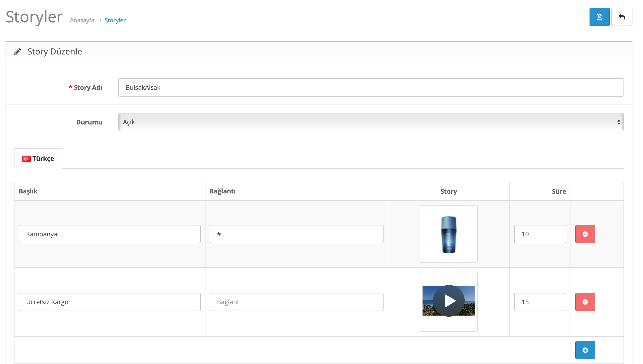Delete the Ücretsiz Kargo story row
Image resolution: width=643 pixels, height=364 pixels.
(x=585, y=302)
